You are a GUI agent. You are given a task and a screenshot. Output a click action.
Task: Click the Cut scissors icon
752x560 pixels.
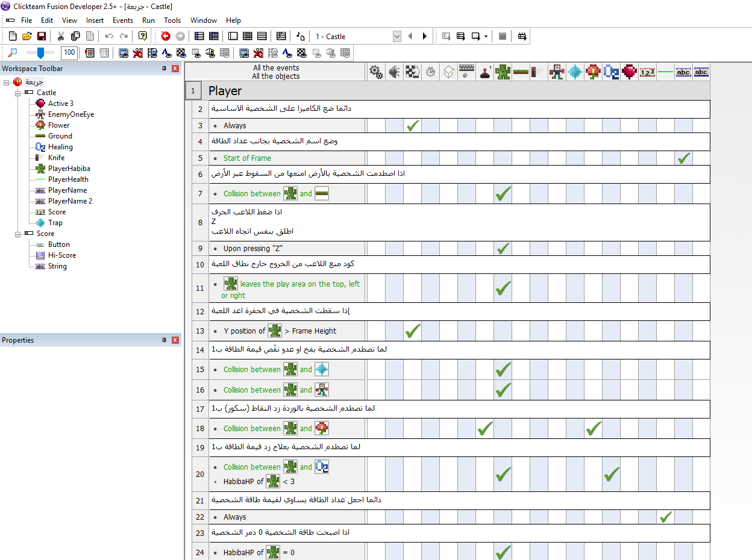(x=61, y=36)
